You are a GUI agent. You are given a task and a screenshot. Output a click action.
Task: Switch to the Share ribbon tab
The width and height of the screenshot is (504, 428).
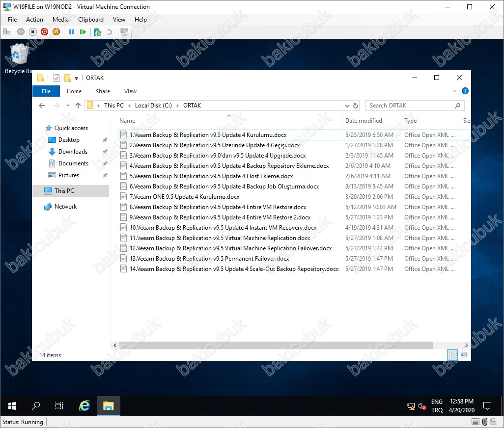tap(103, 91)
